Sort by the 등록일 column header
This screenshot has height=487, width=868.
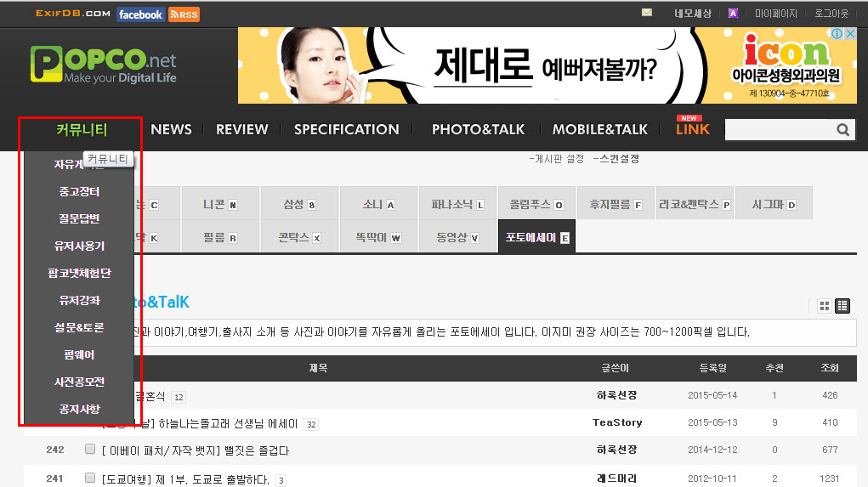[x=713, y=368]
